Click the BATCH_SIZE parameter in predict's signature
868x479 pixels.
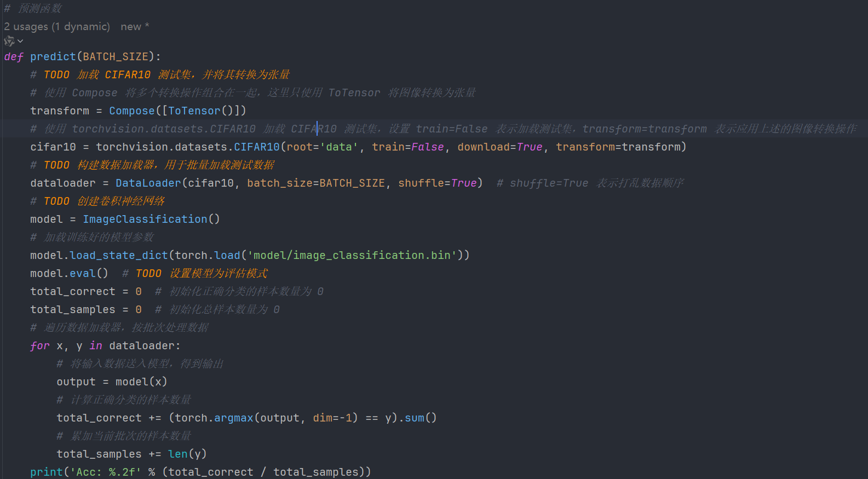pyautogui.click(x=116, y=56)
